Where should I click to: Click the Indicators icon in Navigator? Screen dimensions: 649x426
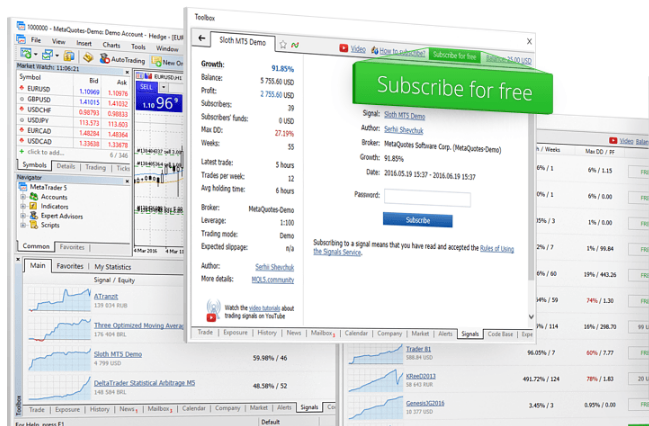[x=34, y=206]
